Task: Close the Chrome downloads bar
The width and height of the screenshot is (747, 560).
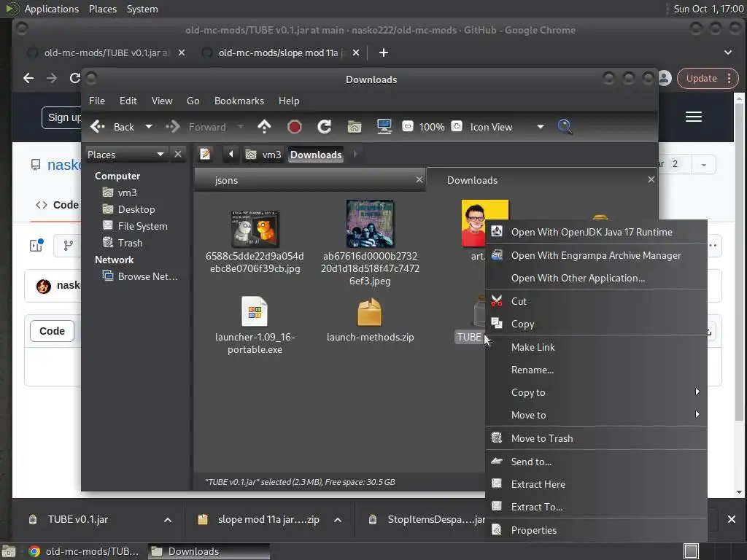Action: (732, 519)
